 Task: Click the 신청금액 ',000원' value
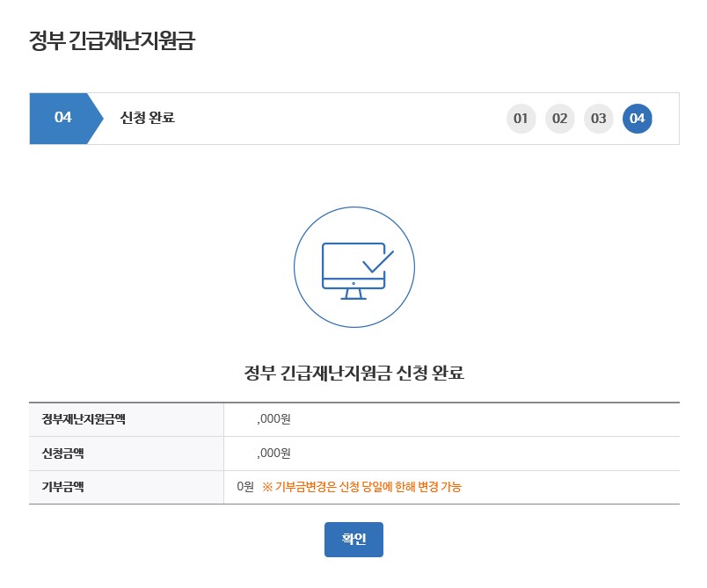pyautogui.click(x=273, y=453)
